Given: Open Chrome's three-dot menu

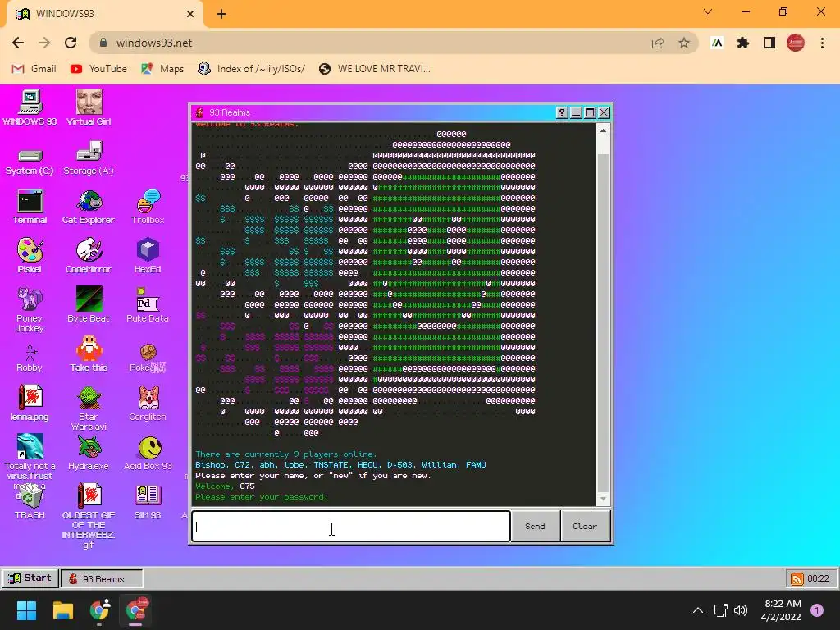Looking at the screenshot, I should click(822, 43).
